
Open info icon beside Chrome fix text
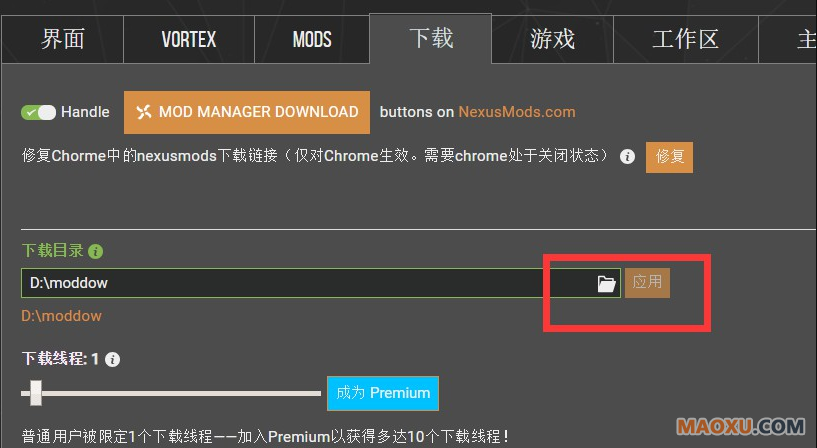click(627, 156)
